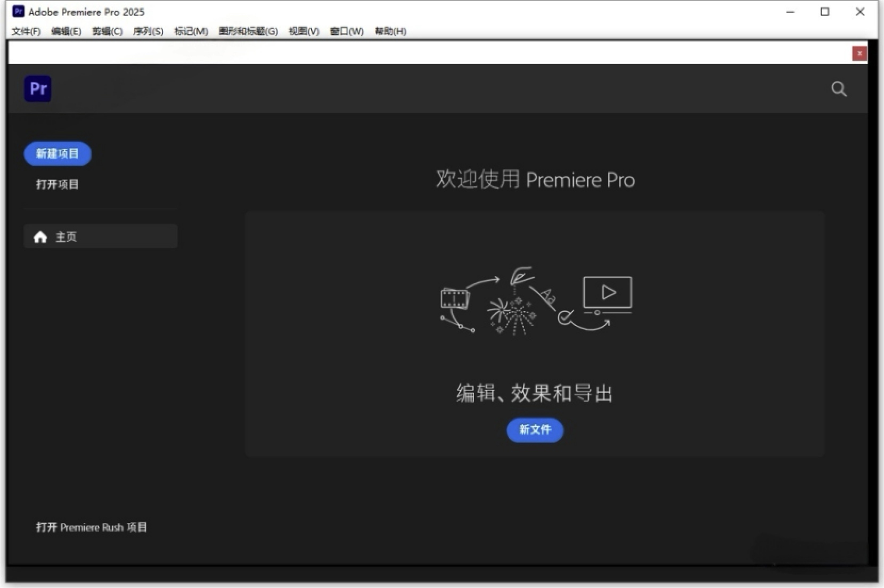Click the blue 新文件 button
This screenshot has width=884, height=588.
click(535, 430)
